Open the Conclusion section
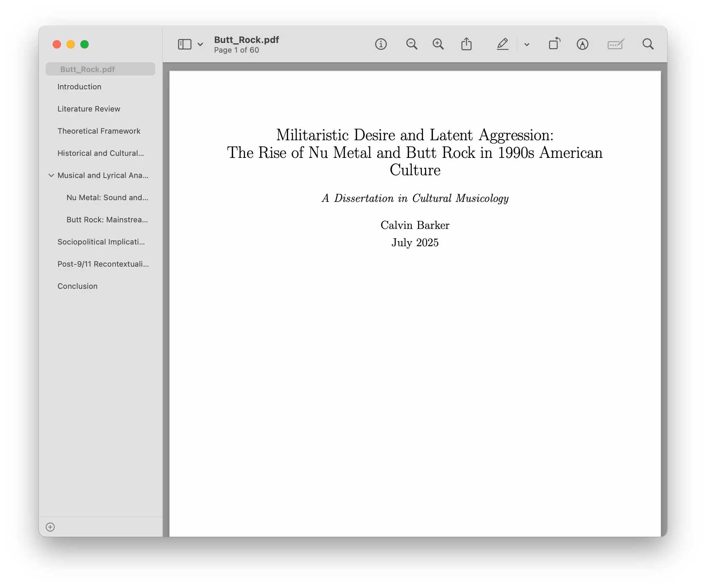 [77, 286]
